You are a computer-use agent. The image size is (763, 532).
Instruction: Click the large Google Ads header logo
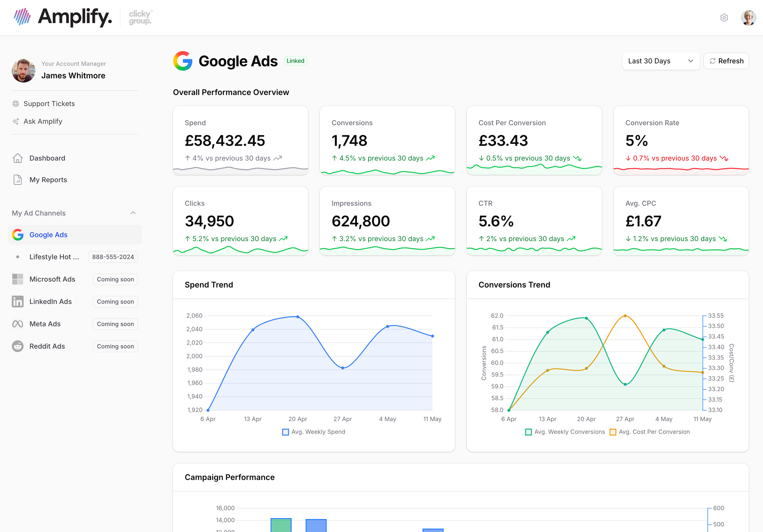(183, 61)
